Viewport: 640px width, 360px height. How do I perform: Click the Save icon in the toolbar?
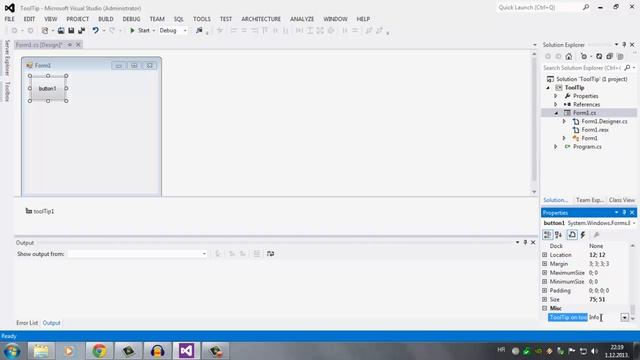(x=71, y=31)
